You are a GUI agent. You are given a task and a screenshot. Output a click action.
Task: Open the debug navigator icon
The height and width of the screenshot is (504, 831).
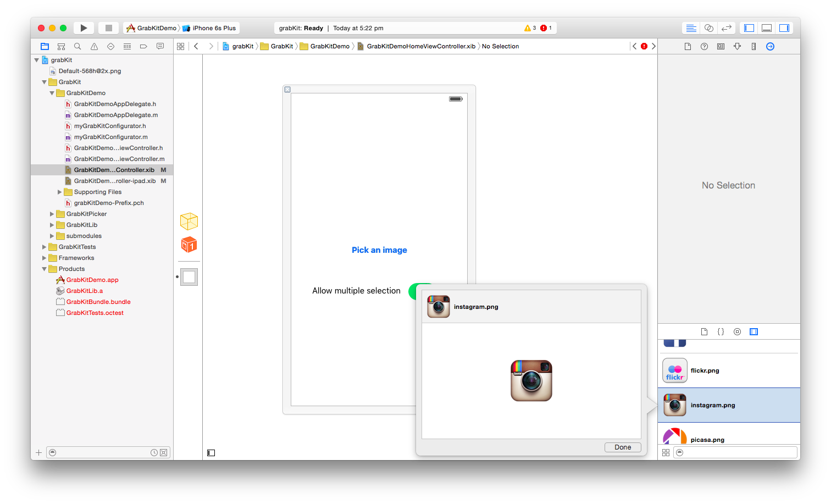click(127, 47)
